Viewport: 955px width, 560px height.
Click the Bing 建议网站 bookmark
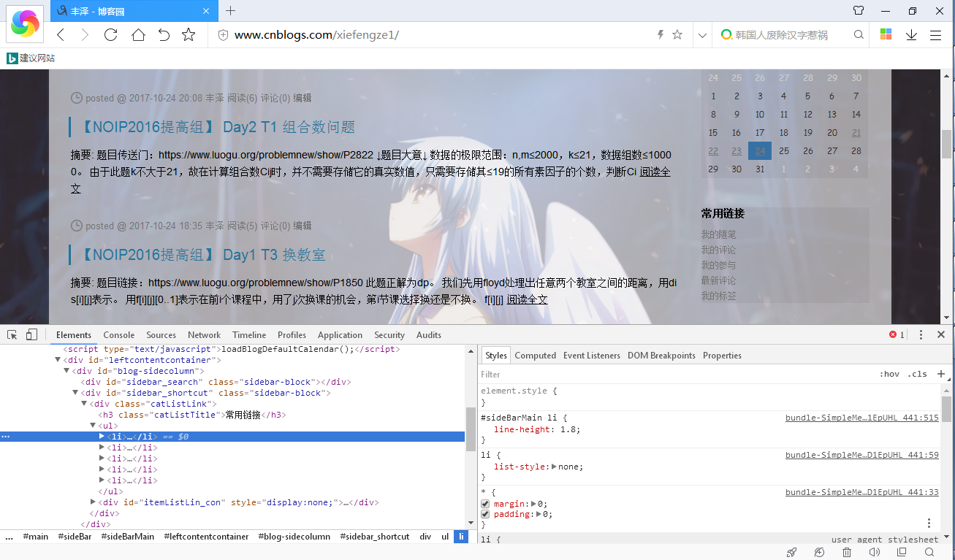(31, 58)
